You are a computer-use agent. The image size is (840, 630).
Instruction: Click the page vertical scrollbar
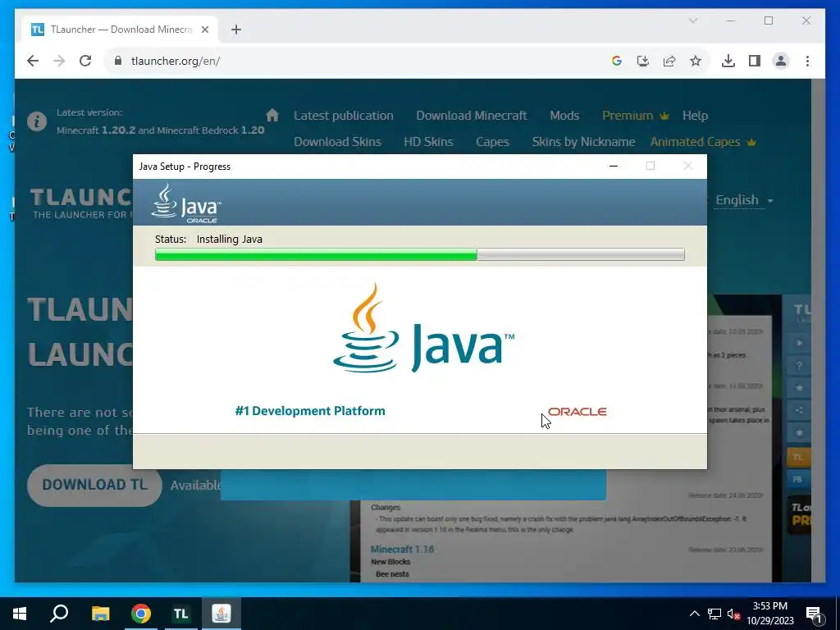[x=818, y=330]
